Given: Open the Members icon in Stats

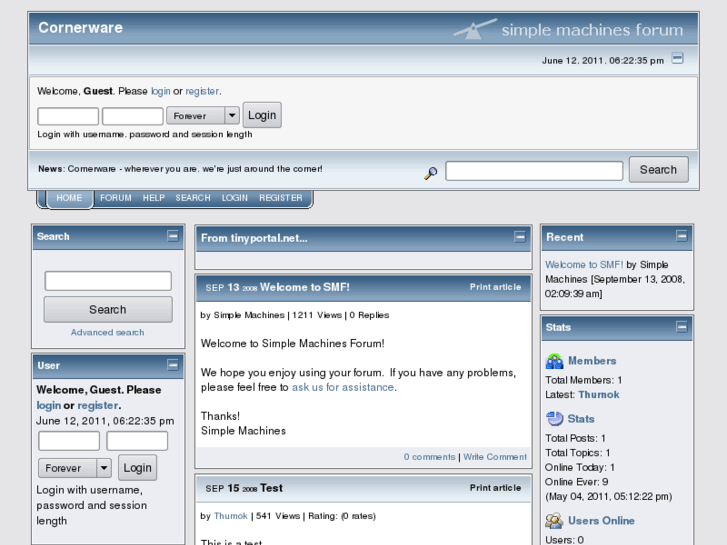Looking at the screenshot, I should [x=554, y=361].
